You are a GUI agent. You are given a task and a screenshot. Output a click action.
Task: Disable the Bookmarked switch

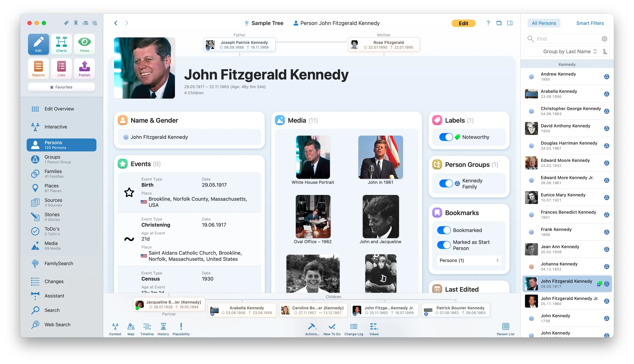tap(444, 230)
